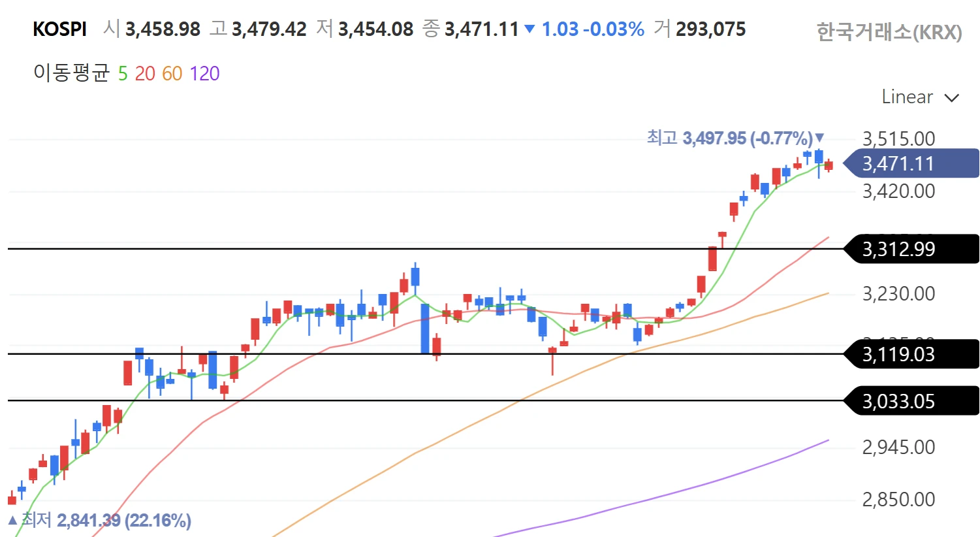
Task: Click the chevron next to Linear
Action: coord(952,98)
